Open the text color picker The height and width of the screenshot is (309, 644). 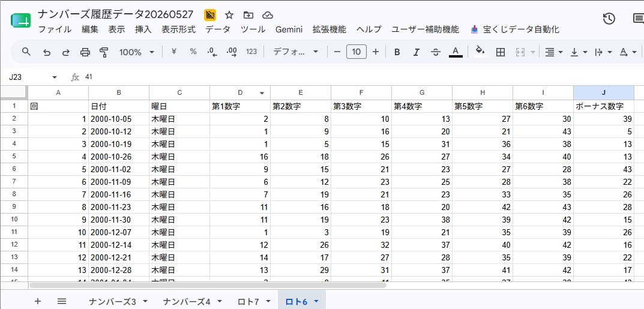pyautogui.click(x=456, y=52)
